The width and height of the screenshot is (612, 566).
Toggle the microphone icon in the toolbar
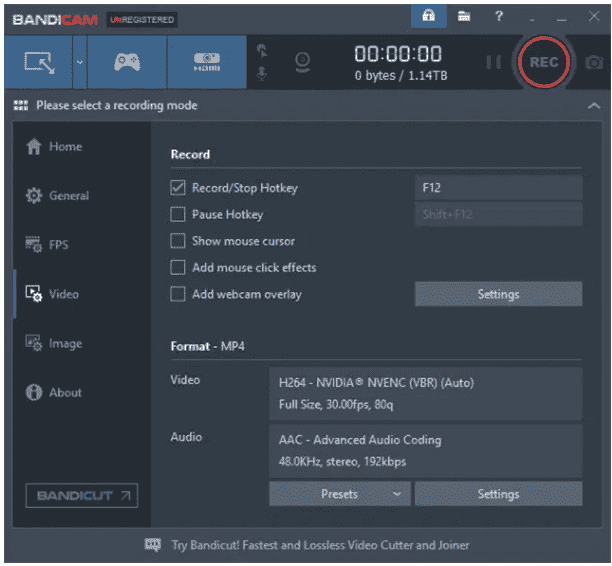point(262,73)
